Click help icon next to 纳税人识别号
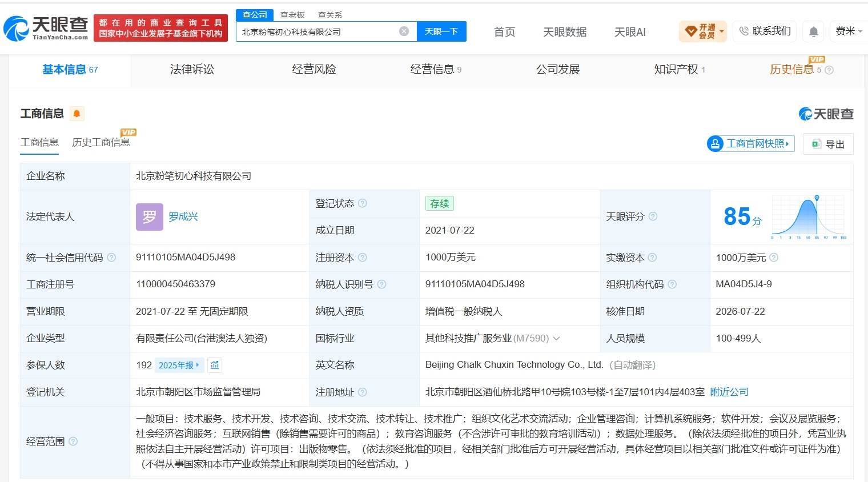The image size is (868, 482). tap(381, 284)
